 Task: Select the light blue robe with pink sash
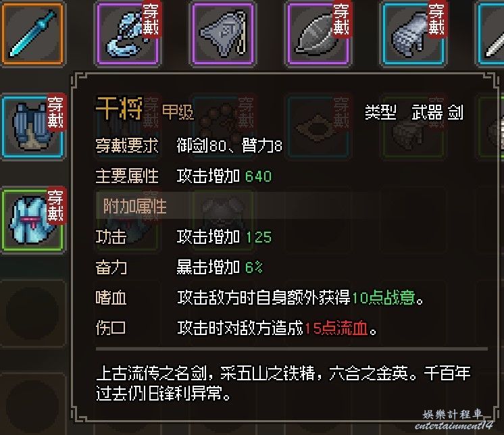click(32, 220)
